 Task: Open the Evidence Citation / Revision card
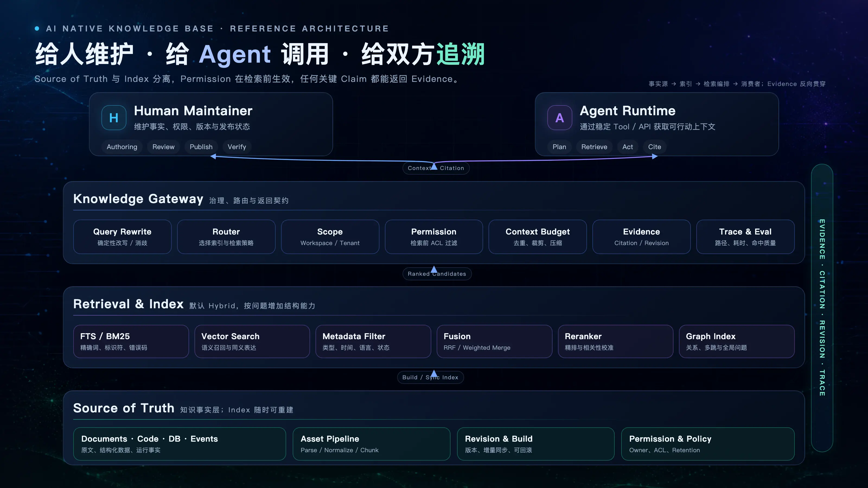[641, 237]
